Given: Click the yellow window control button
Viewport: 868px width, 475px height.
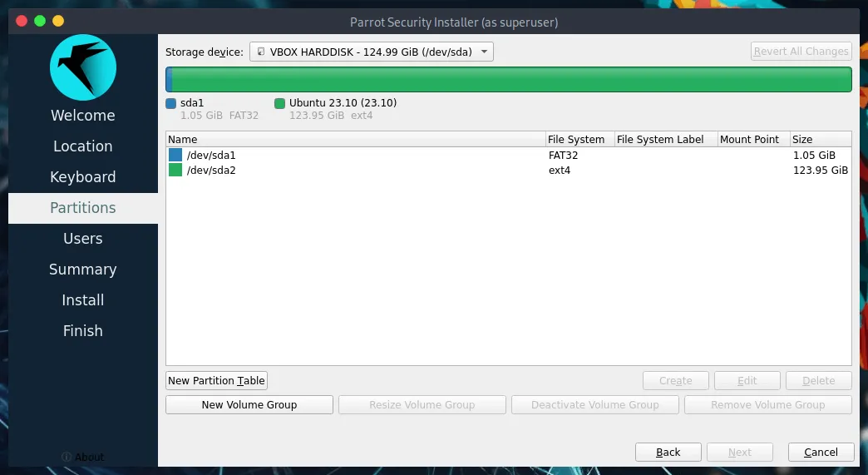Looking at the screenshot, I should (x=58, y=21).
